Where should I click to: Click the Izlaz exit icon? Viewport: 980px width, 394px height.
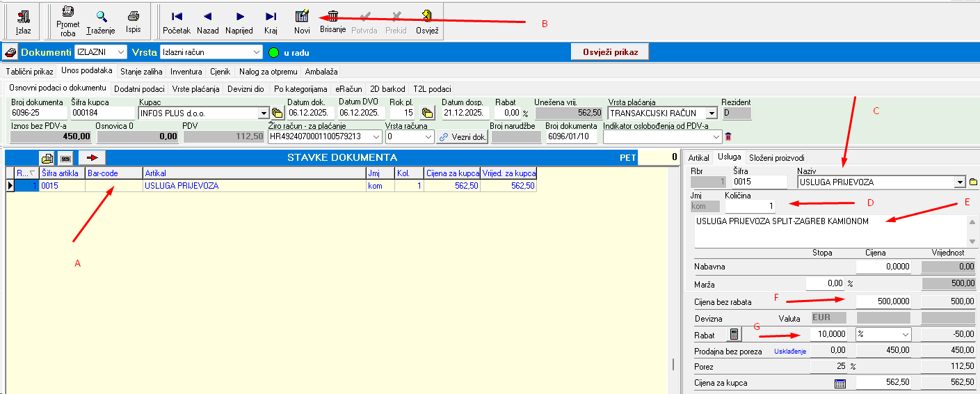[x=24, y=17]
